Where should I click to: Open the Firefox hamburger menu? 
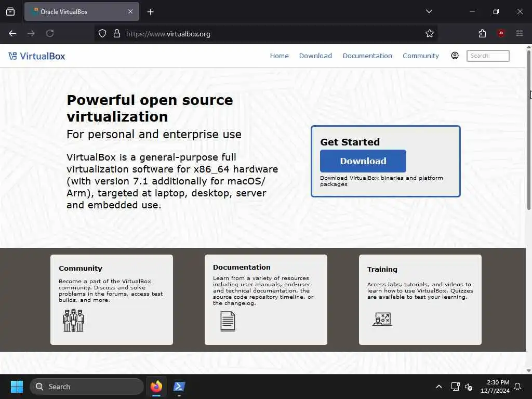(x=520, y=33)
